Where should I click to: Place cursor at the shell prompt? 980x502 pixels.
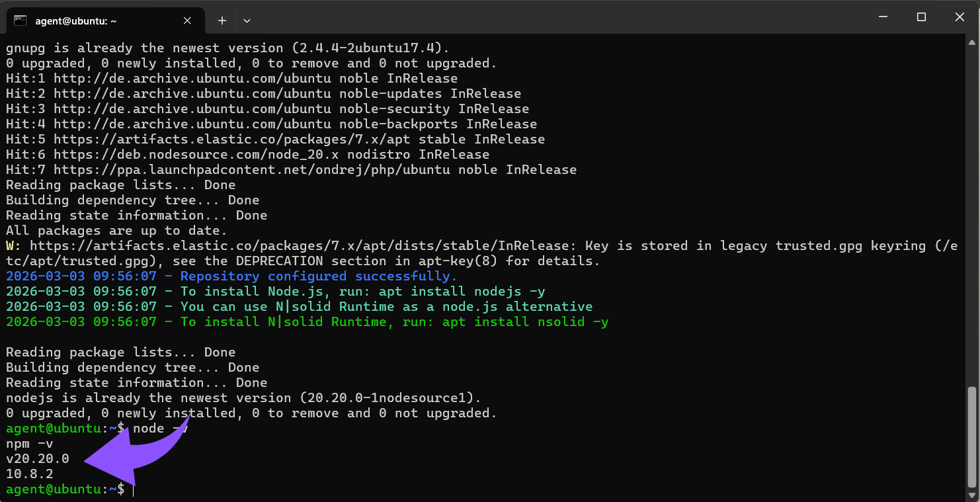[132, 489]
